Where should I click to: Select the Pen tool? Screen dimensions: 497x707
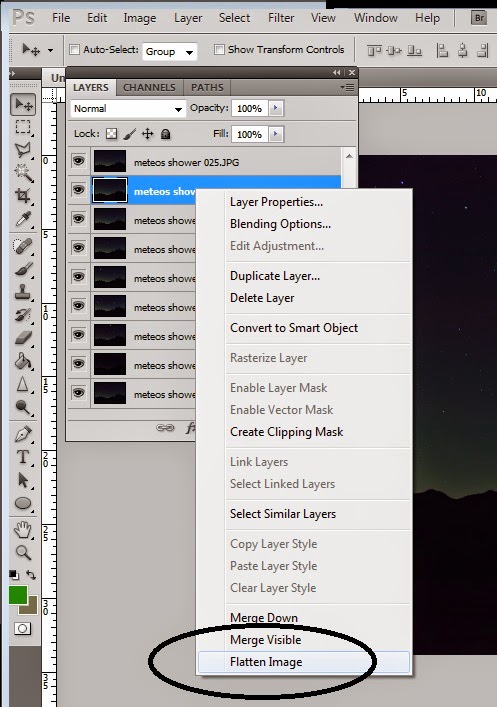[x=23, y=434]
